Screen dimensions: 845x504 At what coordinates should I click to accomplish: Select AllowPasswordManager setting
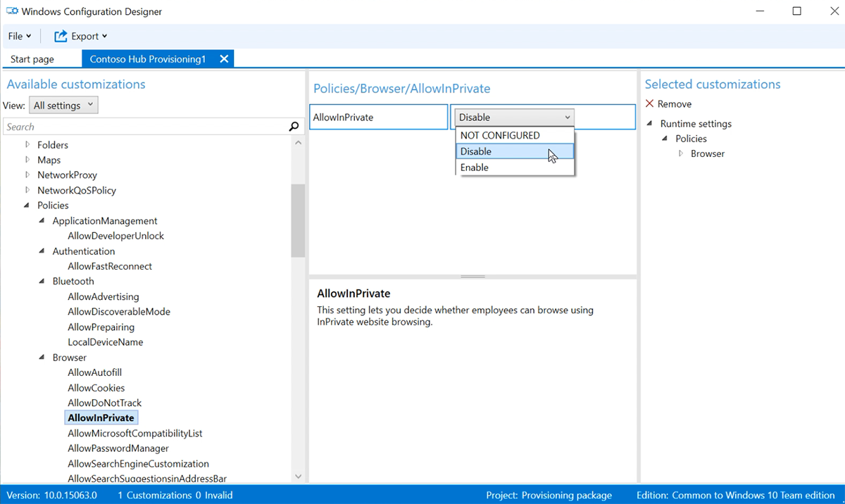point(118,448)
